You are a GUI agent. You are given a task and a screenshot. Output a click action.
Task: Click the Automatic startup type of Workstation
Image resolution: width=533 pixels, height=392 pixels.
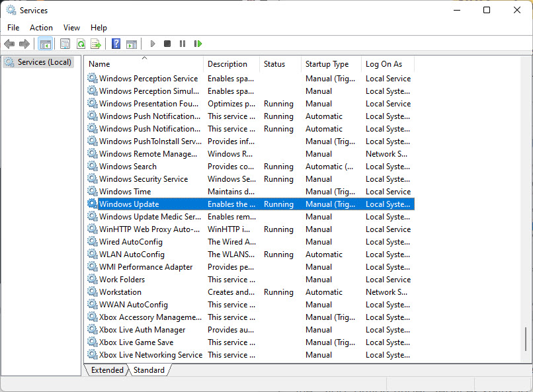coord(324,292)
